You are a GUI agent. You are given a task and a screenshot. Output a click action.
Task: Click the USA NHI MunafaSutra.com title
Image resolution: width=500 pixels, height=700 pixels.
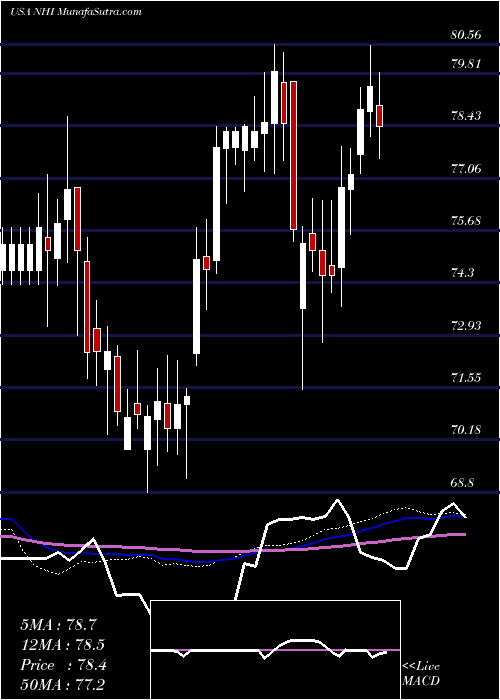tap(75, 11)
